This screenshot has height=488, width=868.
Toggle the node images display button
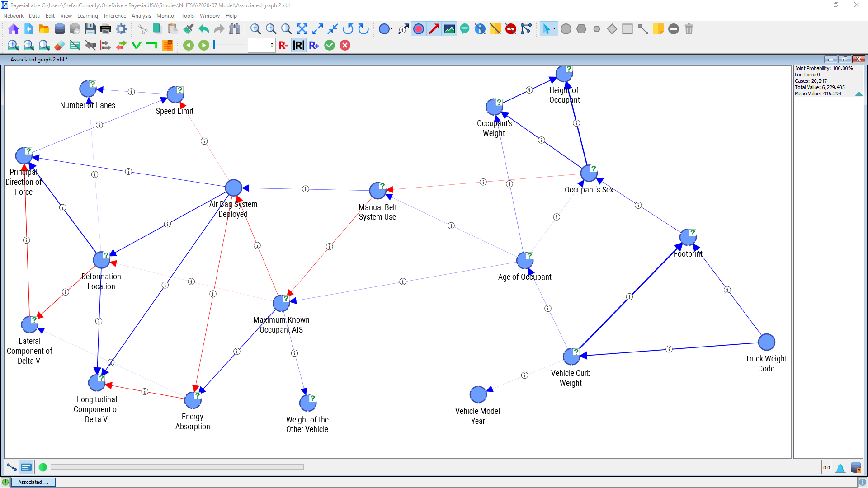(x=449, y=29)
